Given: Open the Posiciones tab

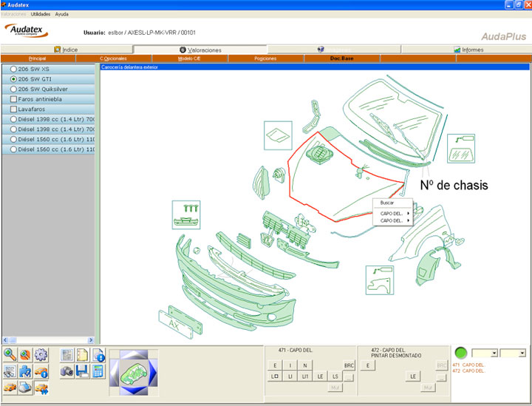Looking at the screenshot, I should click(x=265, y=58).
